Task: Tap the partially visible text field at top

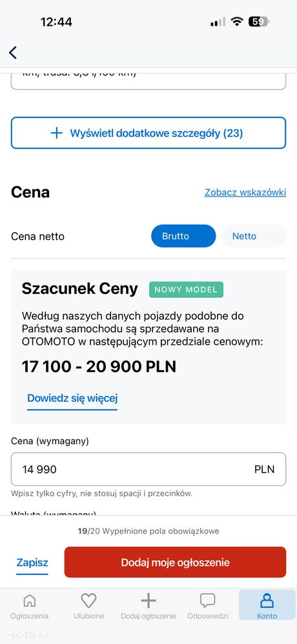Action: pyautogui.click(x=148, y=81)
